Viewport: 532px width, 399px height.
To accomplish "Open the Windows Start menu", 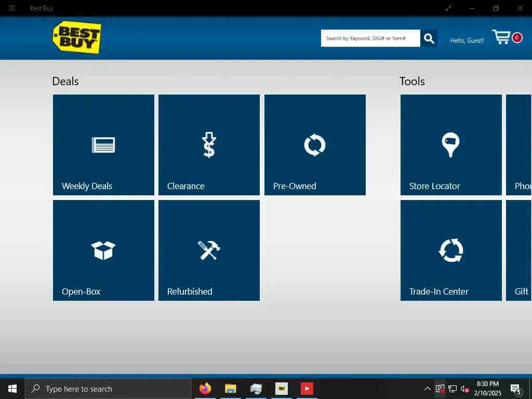I will tap(12, 389).
